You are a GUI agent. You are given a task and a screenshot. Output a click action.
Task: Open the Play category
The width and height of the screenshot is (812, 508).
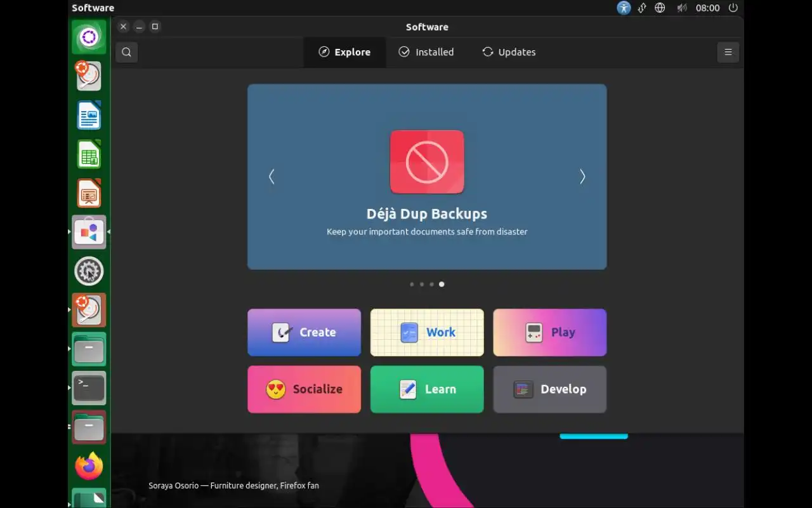coord(549,332)
